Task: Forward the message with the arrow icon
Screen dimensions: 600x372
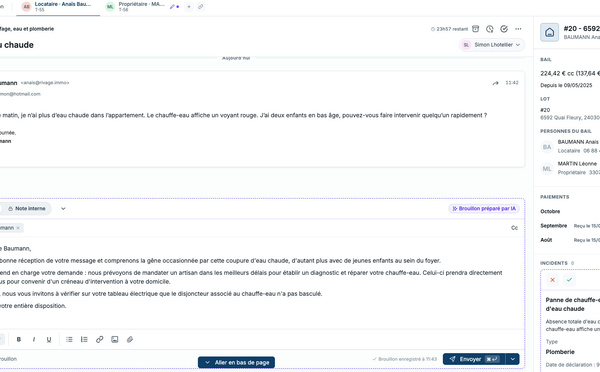Action: pos(496,83)
